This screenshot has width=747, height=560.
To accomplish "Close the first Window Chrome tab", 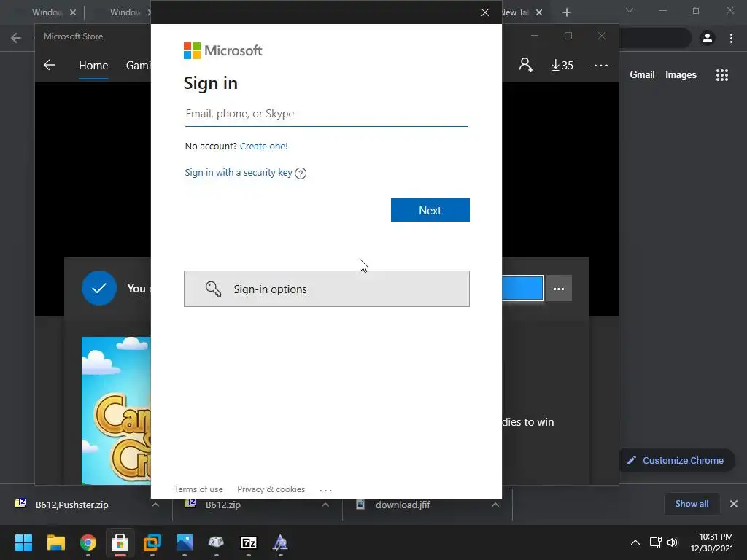I will 73,12.
